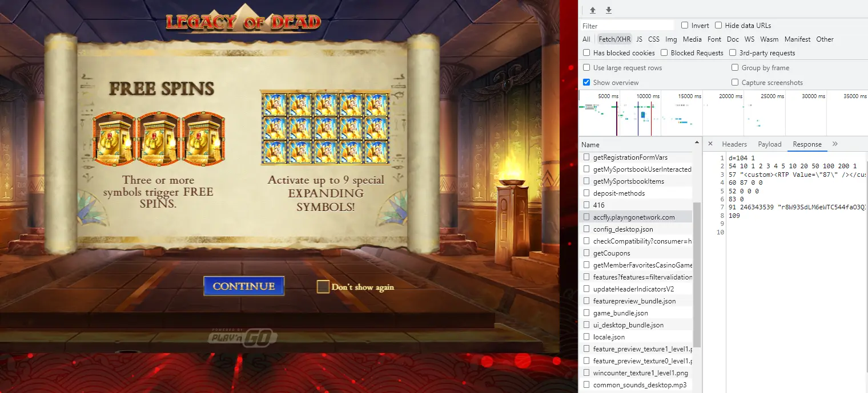Image resolution: width=868 pixels, height=393 pixels.
Task: Filter requests by Other
Action: [x=825, y=39]
